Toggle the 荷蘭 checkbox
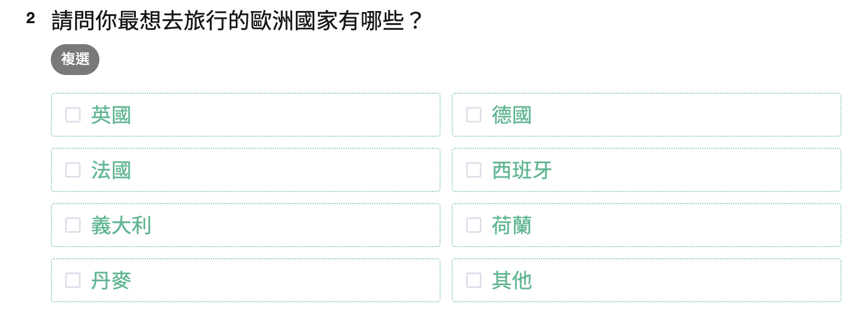The image size is (868, 310). (x=474, y=225)
